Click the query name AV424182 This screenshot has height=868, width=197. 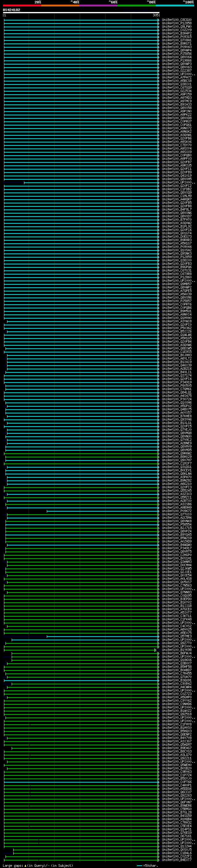[11, 10]
